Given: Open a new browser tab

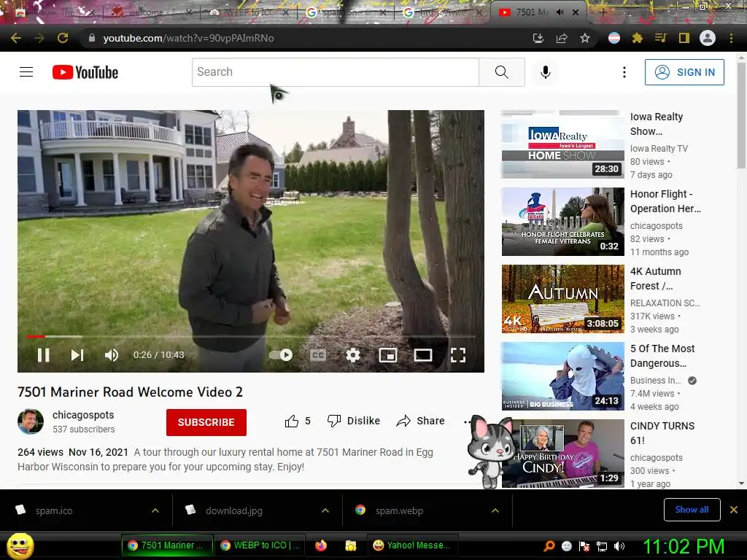Looking at the screenshot, I should pos(602,12).
